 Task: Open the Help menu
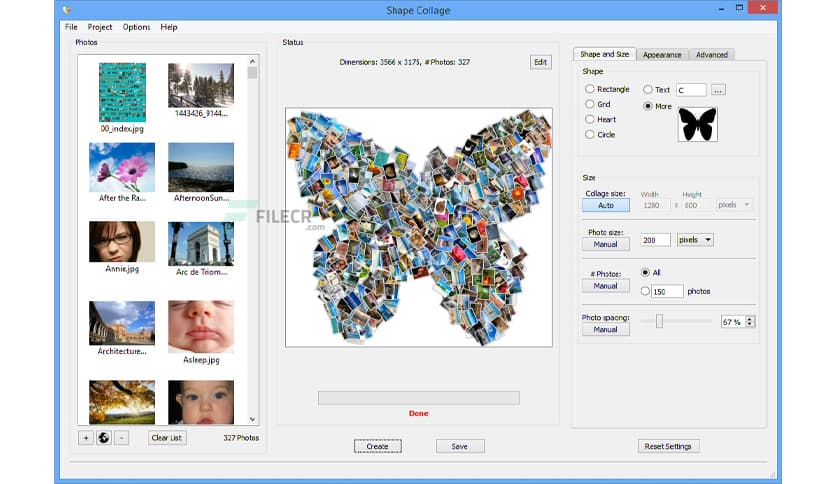point(168,27)
